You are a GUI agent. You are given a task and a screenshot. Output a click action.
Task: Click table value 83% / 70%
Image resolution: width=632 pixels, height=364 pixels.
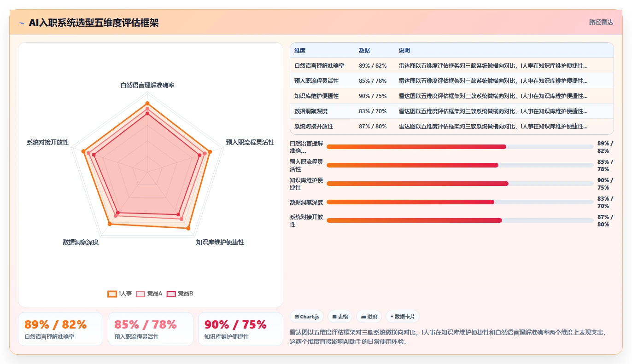373,111
